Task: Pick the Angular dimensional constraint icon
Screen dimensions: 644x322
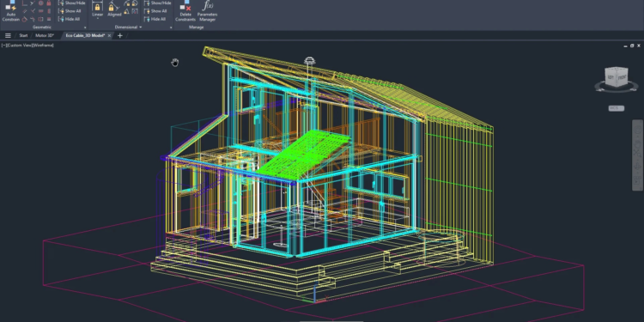Action: pyautogui.click(x=126, y=11)
